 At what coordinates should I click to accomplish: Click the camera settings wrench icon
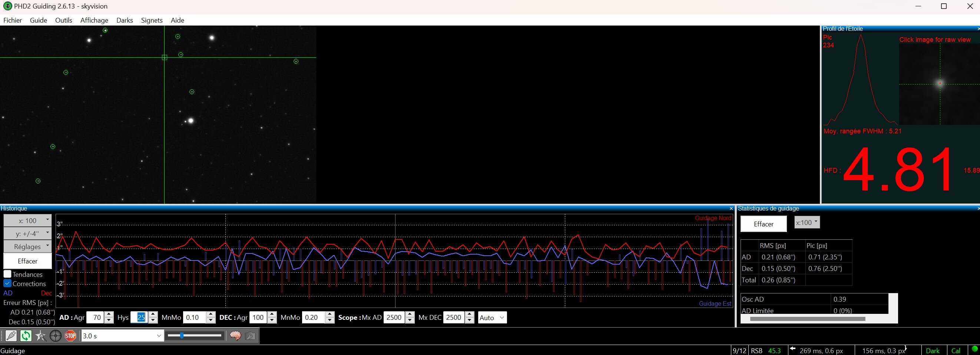(x=250, y=336)
